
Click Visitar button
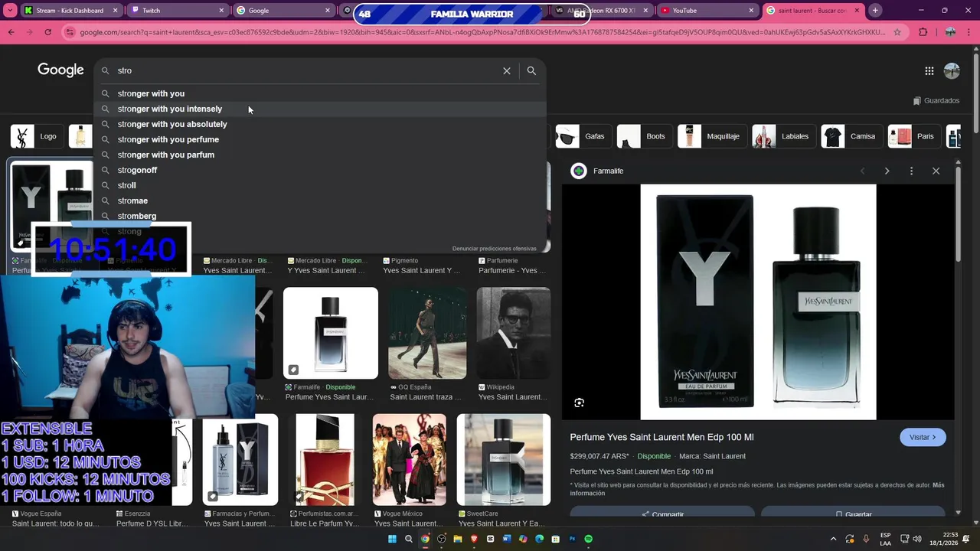point(923,437)
